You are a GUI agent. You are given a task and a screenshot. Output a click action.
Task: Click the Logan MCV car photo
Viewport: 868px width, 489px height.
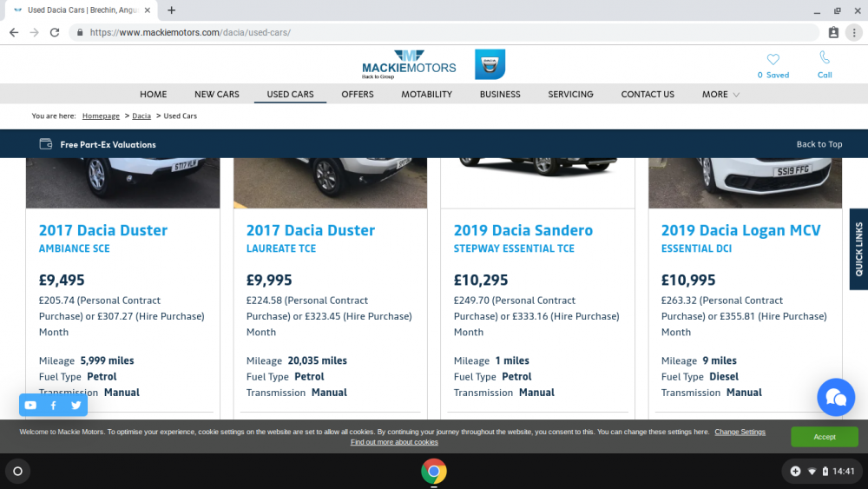[745, 182]
